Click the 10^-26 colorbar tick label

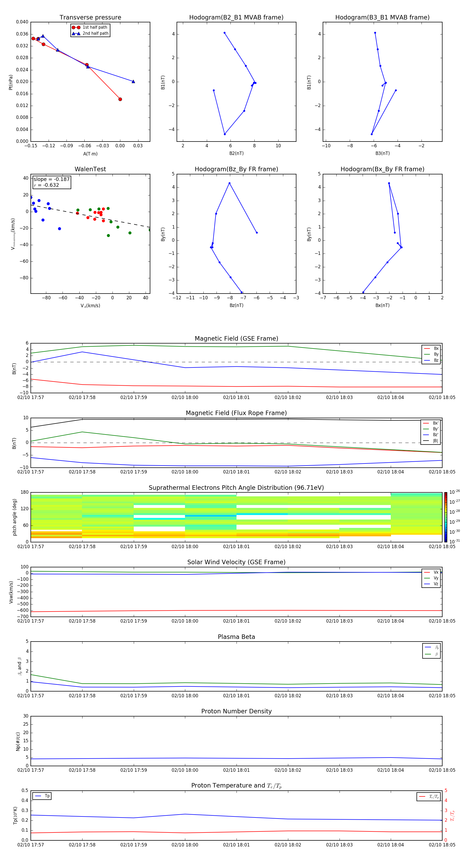[x=455, y=492]
